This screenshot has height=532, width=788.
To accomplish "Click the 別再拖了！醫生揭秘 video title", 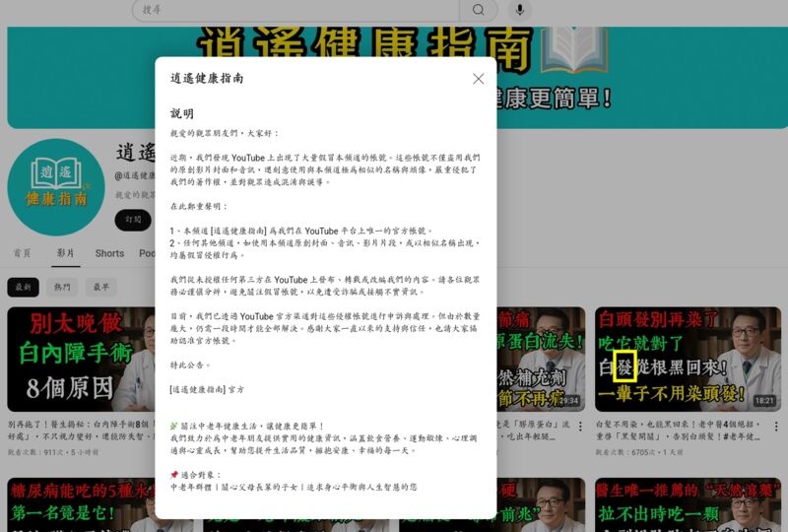I will (81, 431).
